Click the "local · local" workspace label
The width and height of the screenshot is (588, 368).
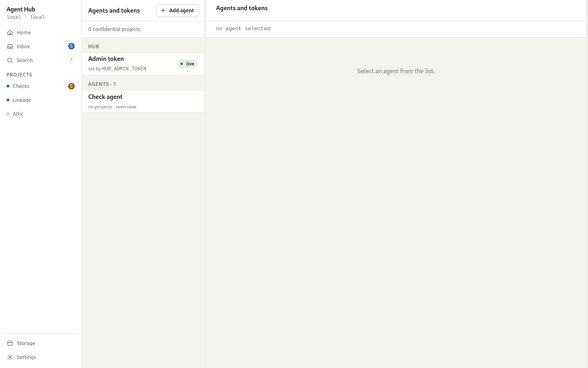(x=26, y=17)
